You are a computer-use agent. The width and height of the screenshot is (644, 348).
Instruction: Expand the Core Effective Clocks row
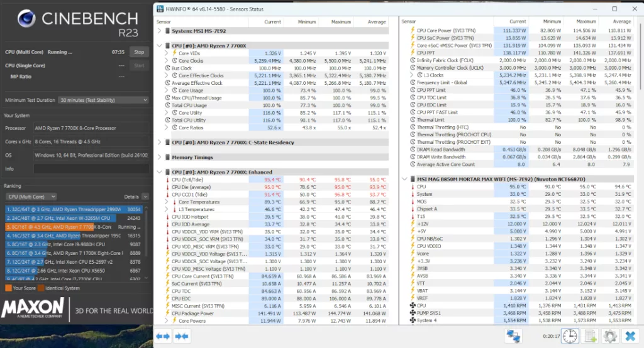point(166,75)
